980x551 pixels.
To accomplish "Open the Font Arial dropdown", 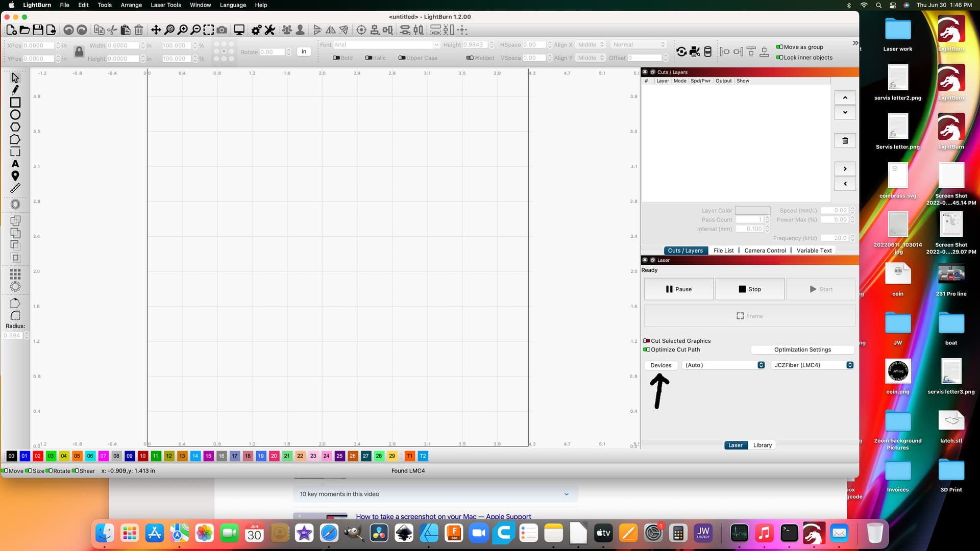I will coord(386,45).
